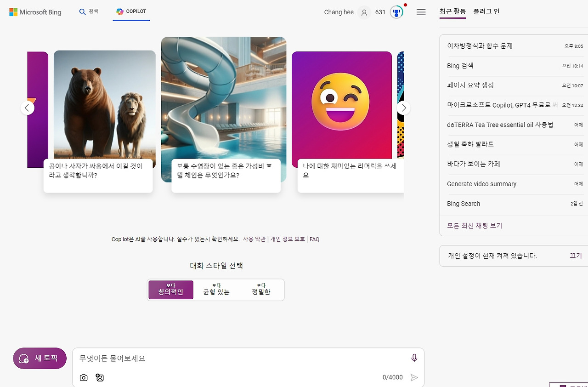Open the 생일 축하 발라드 chat
The image size is (588, 387).
point(515,144)
